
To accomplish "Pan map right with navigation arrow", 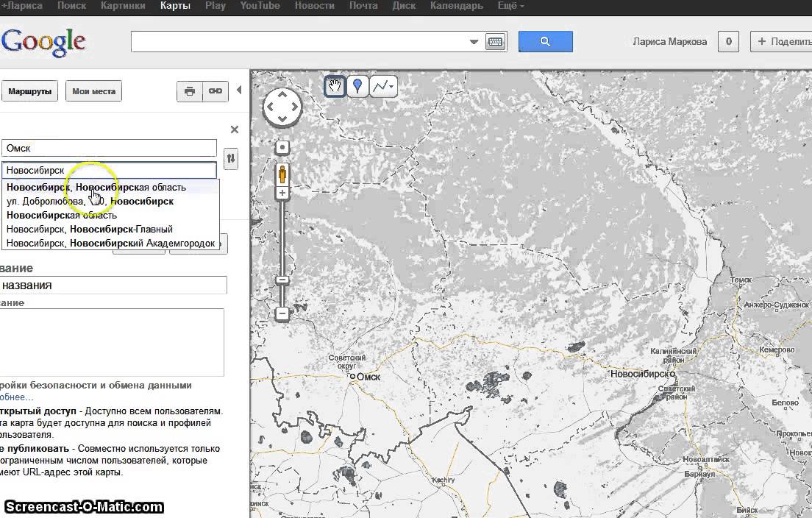I will 295,107.
